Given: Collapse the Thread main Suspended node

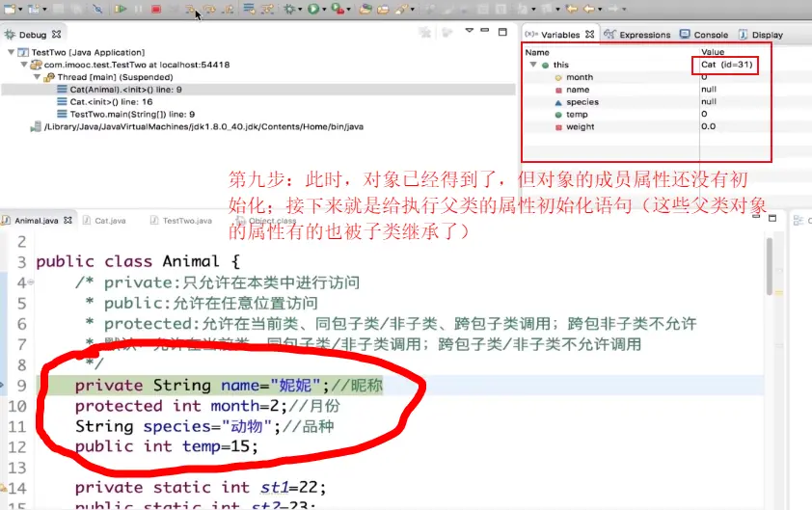Looking at the screenshot, I should click(x=37, y=77).
